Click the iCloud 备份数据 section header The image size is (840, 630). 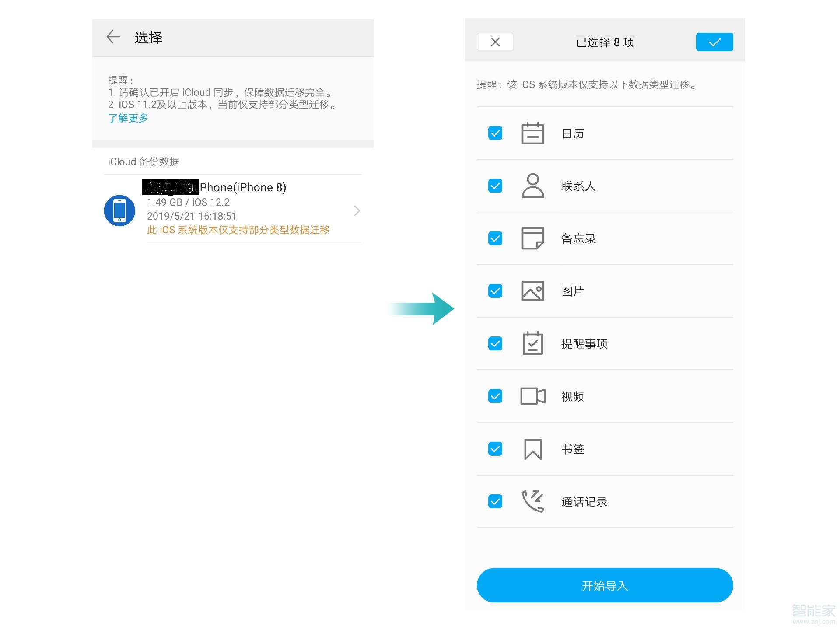[x=143, y=161]
